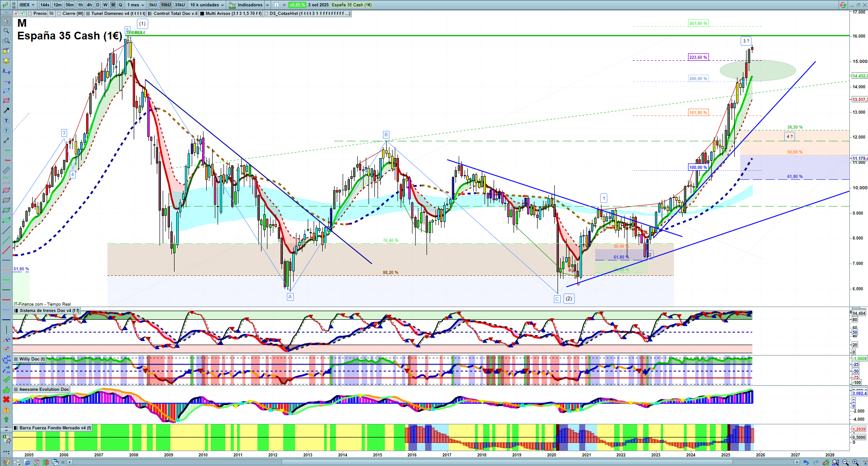Switch to the 4h timeframe
Image resolution: width=868 pixels, height=466 pixels.
click(89, 5)
